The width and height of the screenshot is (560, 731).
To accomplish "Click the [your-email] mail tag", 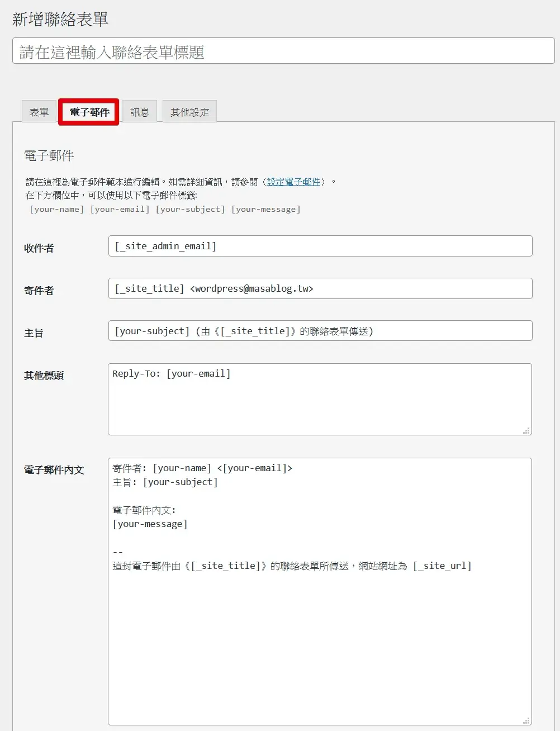I will [x=120, y=209].
